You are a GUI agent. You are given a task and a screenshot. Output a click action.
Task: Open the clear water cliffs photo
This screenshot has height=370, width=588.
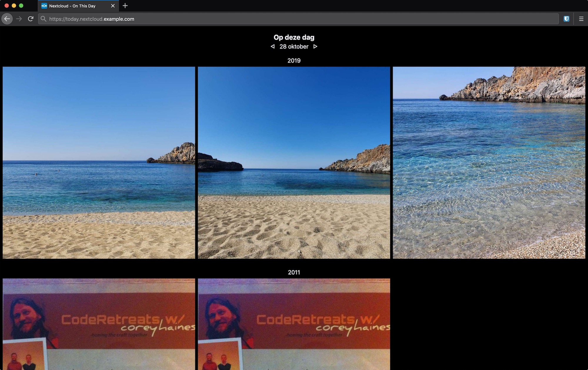pyautogui.click(x=489, y=162)
